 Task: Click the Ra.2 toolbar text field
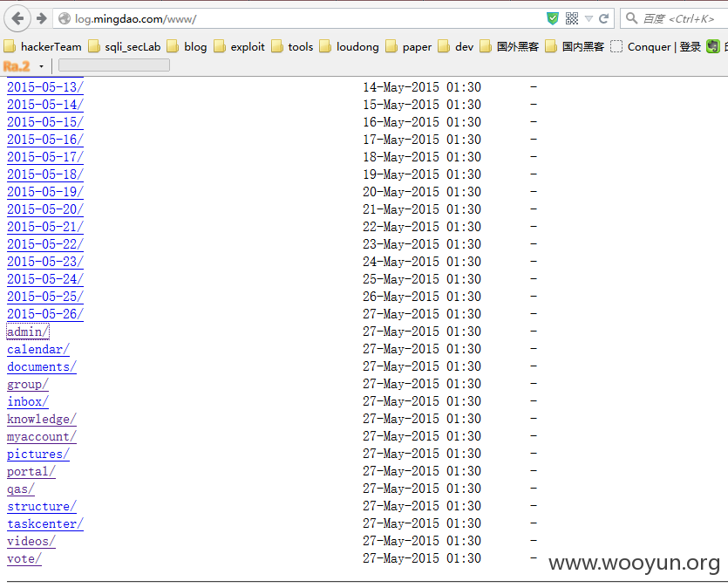[x=114, y=65]
